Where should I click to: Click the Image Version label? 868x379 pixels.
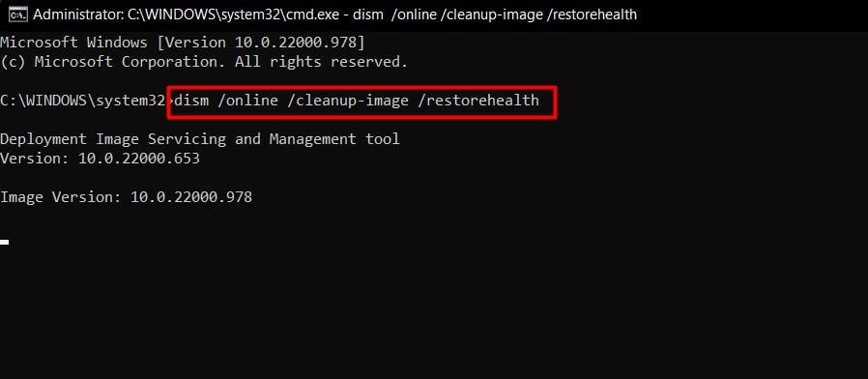[x=60, y=197]
